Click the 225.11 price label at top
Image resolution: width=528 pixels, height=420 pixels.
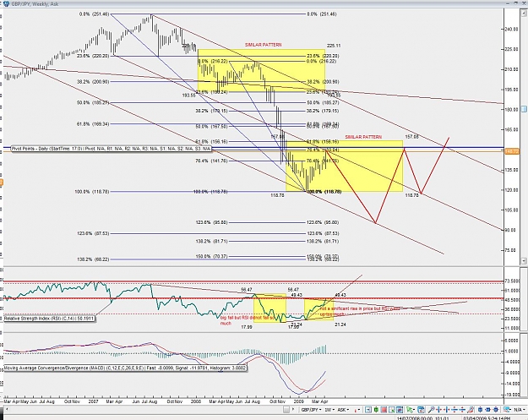tap(334, 46)
